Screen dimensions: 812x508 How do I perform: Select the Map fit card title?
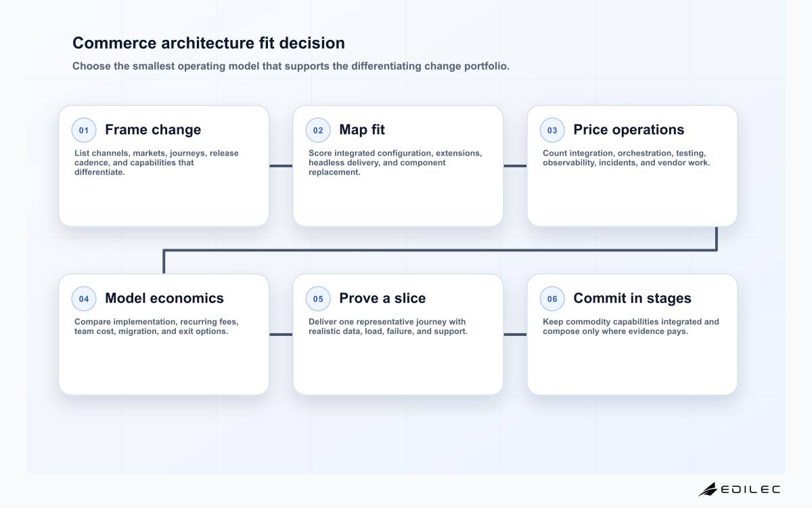click(x=362, y=129)
